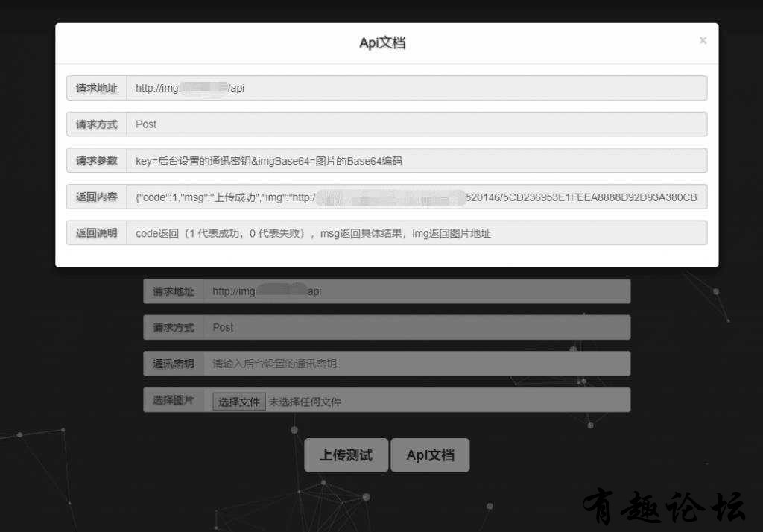Click the 请求方式 label in the dialog
763x532 pixels.
[x=96, y=124]
